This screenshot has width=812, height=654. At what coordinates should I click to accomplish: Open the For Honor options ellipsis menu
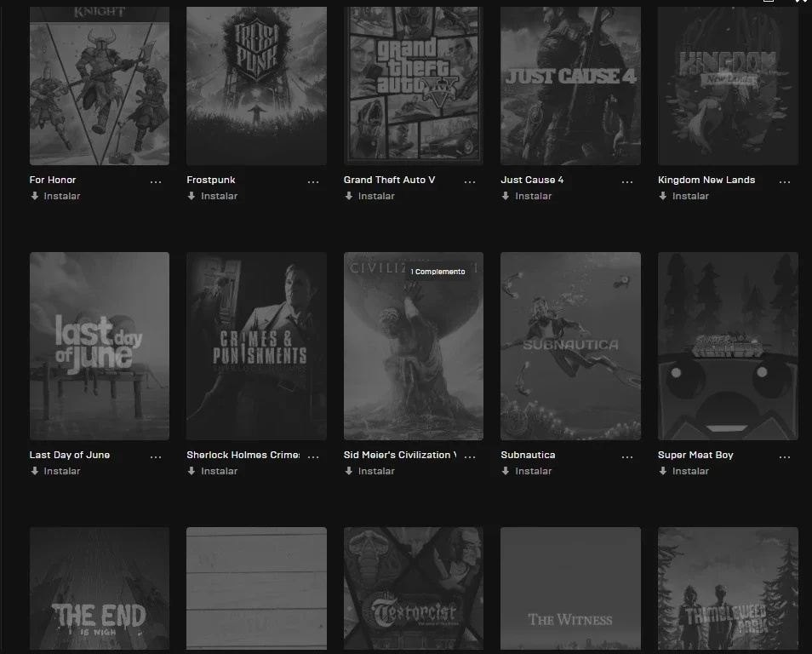pyautogui.click(x=156, y=181)
